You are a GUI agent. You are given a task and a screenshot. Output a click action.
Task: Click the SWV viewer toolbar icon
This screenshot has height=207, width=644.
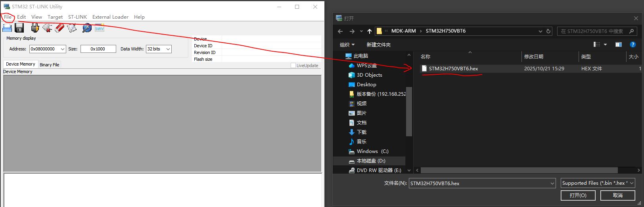[x=99, y=28]
